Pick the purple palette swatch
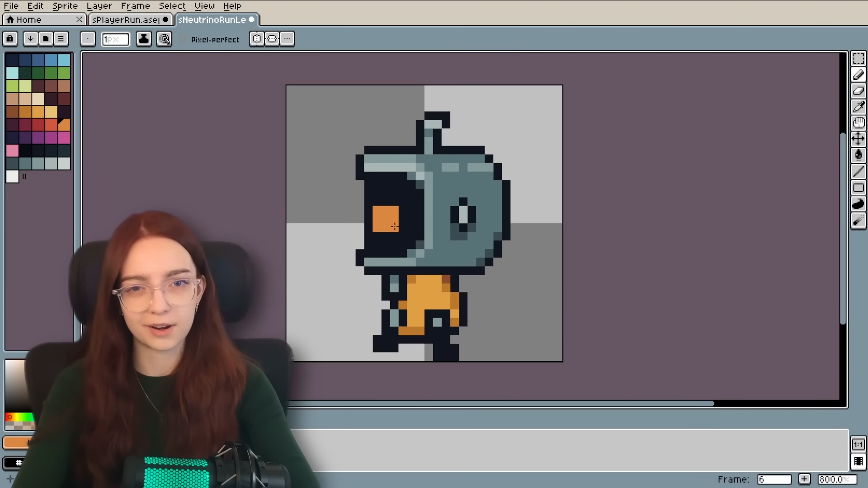Image resolution: width=868 pixels, height=488 pixels. pyautogui.click(x=38, y=137)
